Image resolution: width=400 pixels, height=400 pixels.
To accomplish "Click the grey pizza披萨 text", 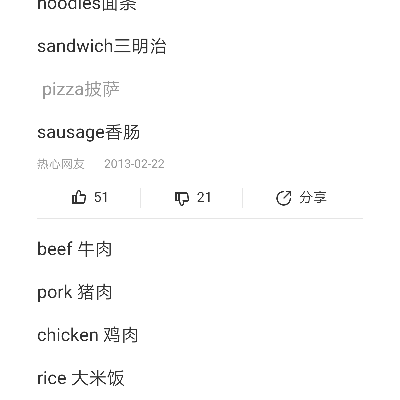I will 81,89.
